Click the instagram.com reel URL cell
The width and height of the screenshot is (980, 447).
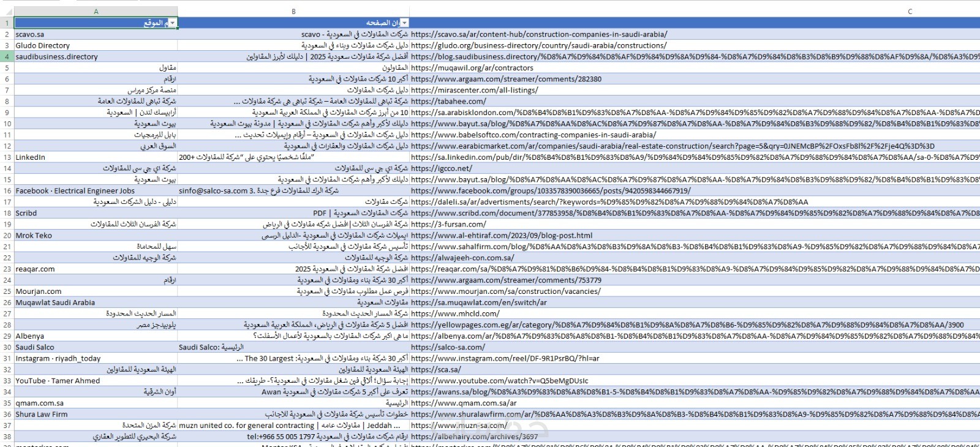[x=505, y=359]
